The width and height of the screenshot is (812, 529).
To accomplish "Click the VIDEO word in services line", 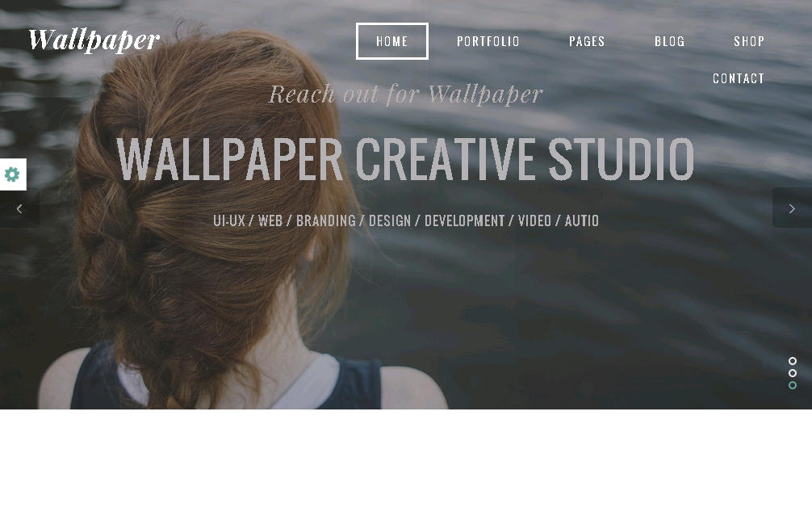I will pyautogui.click(x=534, y=220).
